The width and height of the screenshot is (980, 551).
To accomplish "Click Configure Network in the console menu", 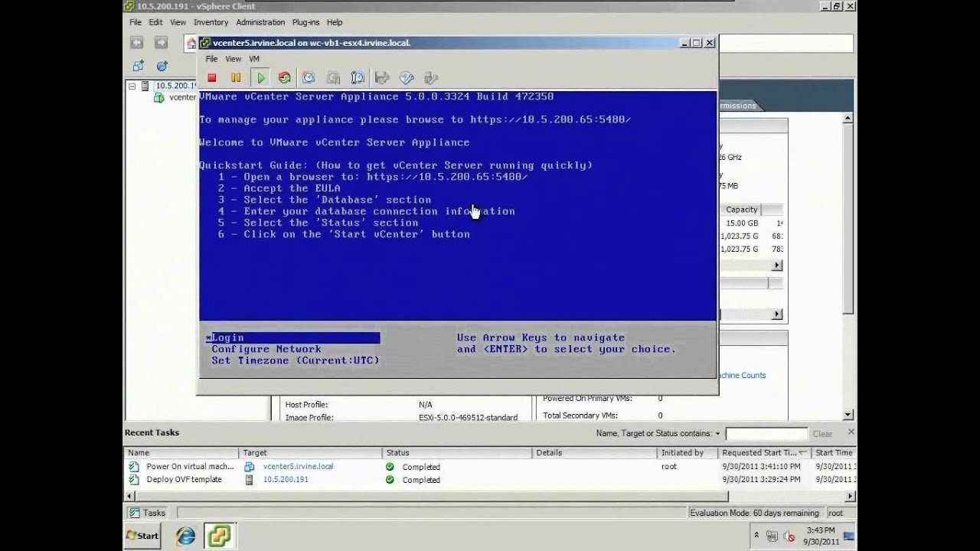I will 266,349.
